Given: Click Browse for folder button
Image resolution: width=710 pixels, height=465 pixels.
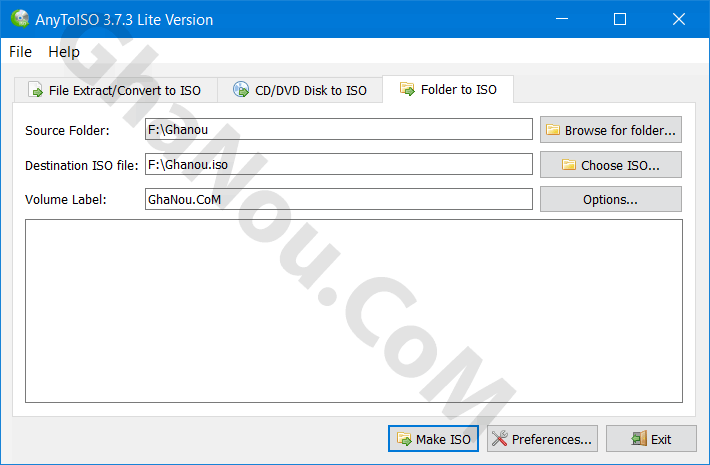Looking at the screenshot, I should click(611, 130).
